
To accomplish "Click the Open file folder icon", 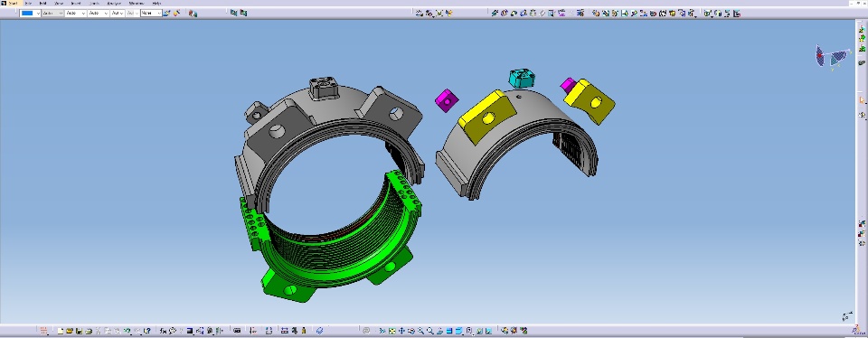I will point(70,331).
